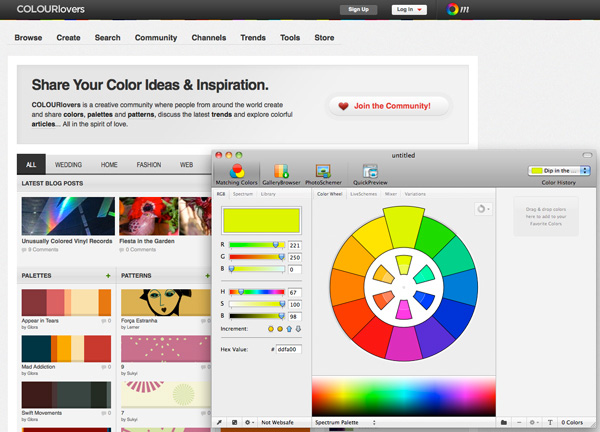This screenshot has width=600, height=432.
Task: Open the Log In dropdown
Action: tap(409, 10)
